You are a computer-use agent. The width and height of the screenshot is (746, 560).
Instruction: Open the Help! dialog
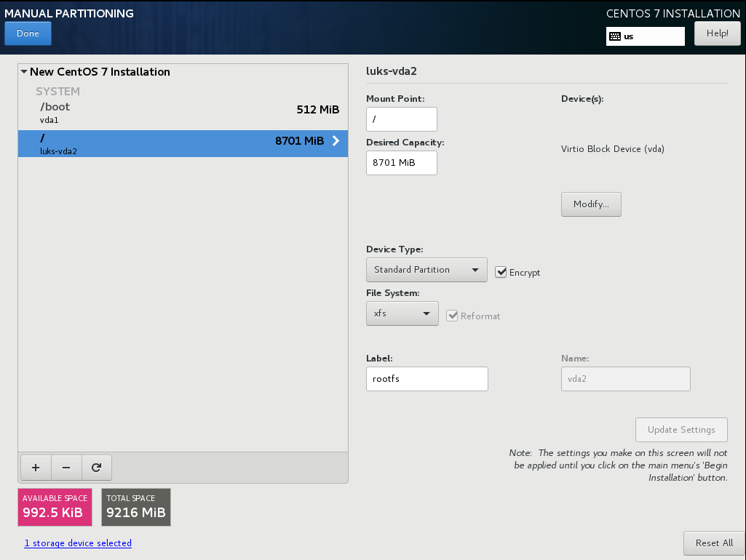pos(717,33)
